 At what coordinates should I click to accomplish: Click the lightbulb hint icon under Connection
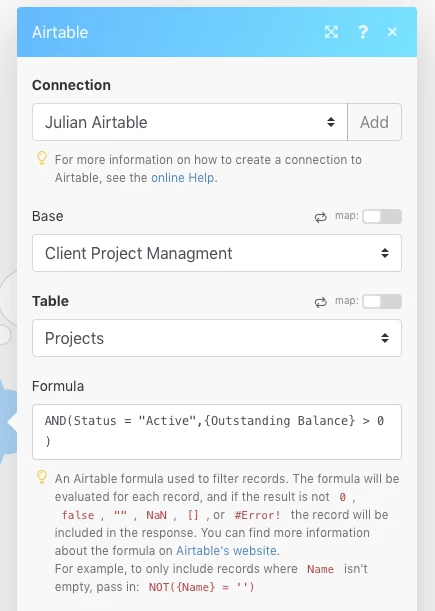click(42, 158)
